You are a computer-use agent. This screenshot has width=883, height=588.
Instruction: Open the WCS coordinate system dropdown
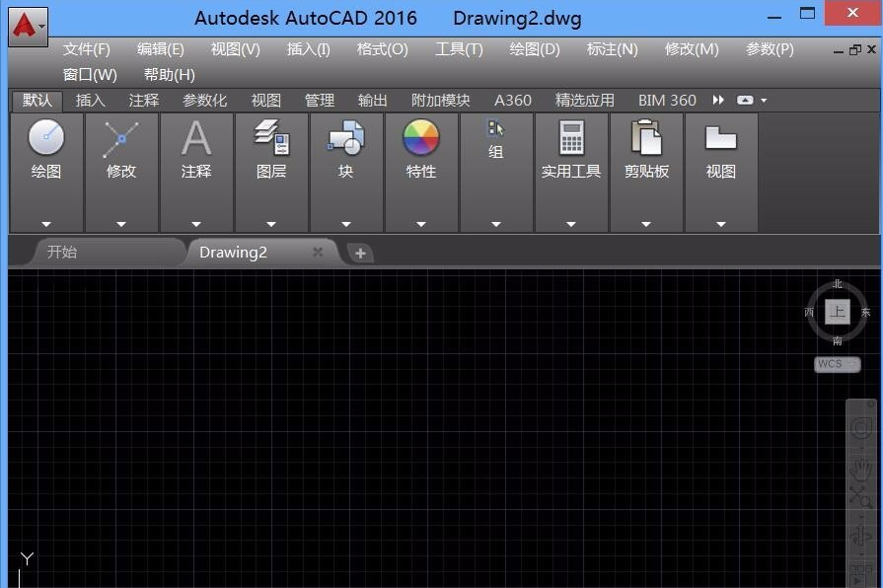(838, 364)
